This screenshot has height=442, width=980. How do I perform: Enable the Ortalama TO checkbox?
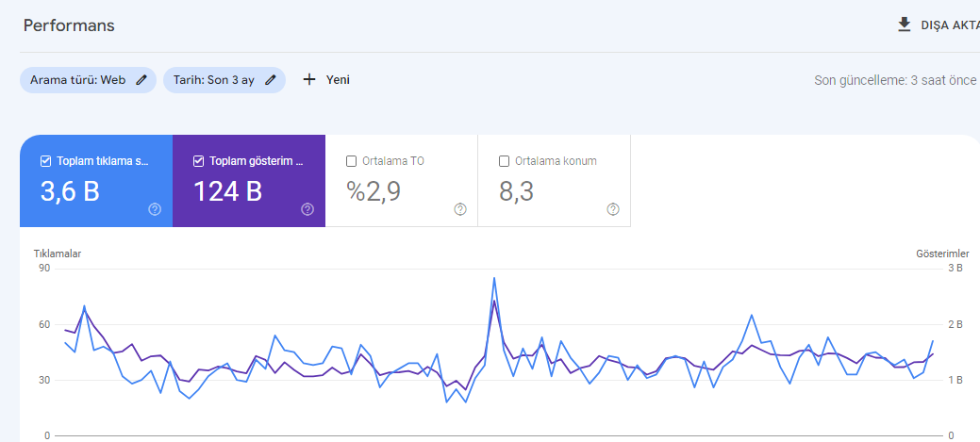(x=351, y=161)
